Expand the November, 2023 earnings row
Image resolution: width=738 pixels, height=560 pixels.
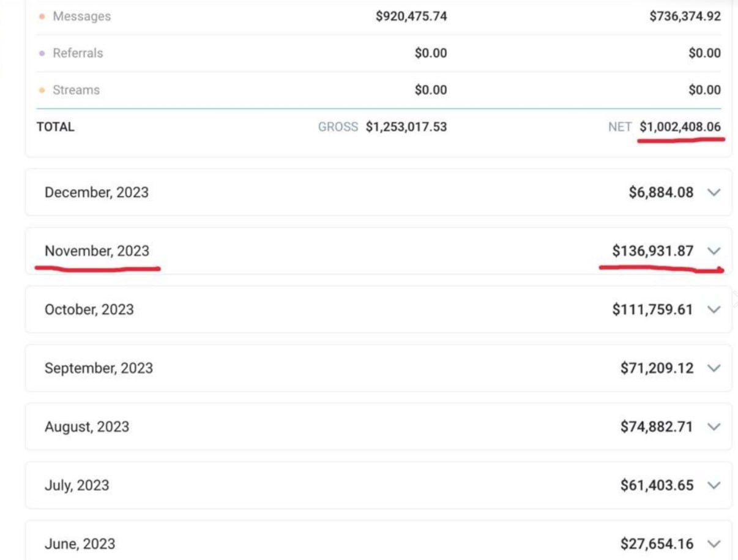click(714, 251)
